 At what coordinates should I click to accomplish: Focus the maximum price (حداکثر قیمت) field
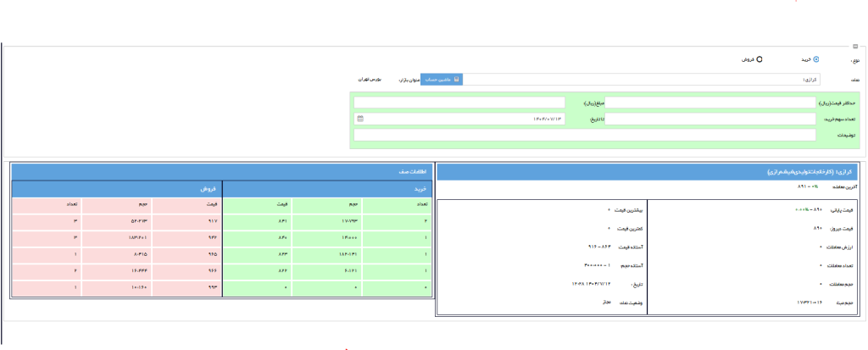[x=712, y=103]
